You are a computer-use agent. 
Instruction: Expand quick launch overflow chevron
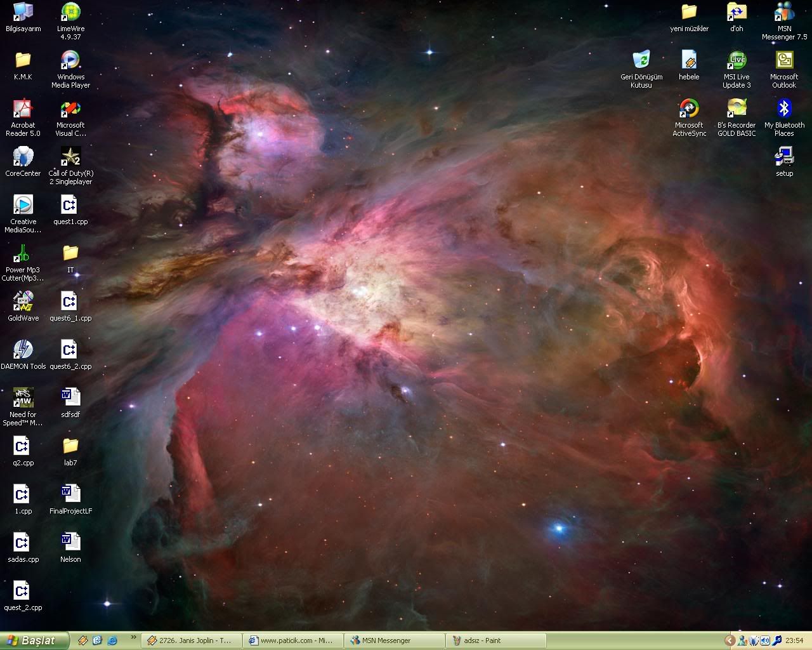[x=133, y=637]
